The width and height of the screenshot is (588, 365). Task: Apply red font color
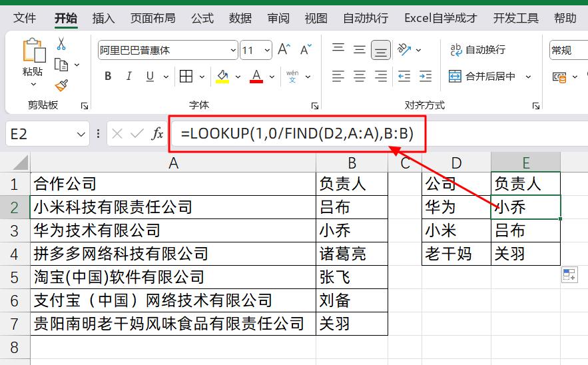tap(256, 77)
